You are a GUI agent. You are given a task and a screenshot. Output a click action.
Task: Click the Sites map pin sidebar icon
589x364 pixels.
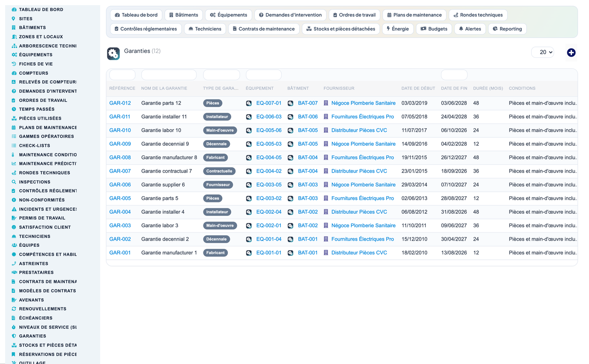click(x=14, y=19)
